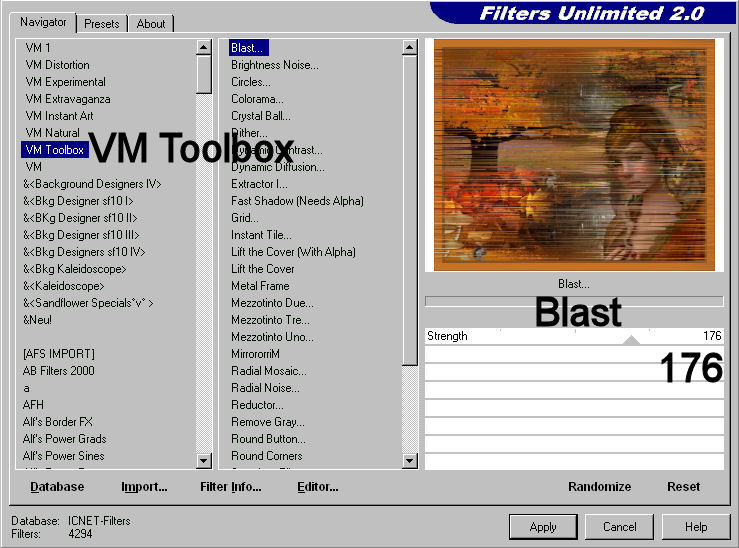Choose Fast Shadow (Needs Alpha)
This screenshot has height=548, width=739.
(297, 201)
